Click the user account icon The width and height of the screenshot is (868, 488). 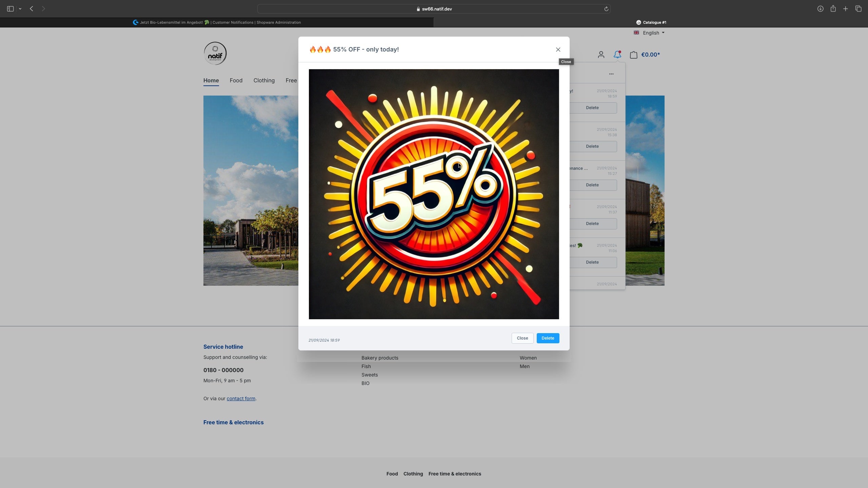601,55
